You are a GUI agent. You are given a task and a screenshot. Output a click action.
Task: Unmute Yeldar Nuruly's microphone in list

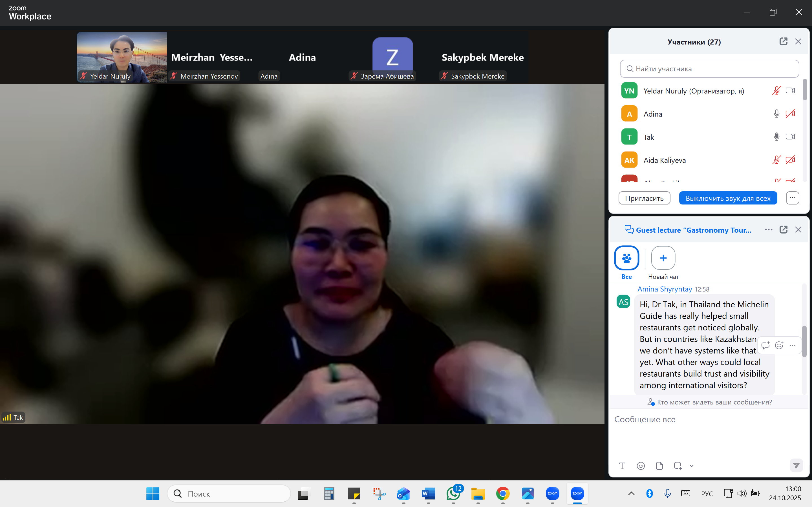[776, 91]
